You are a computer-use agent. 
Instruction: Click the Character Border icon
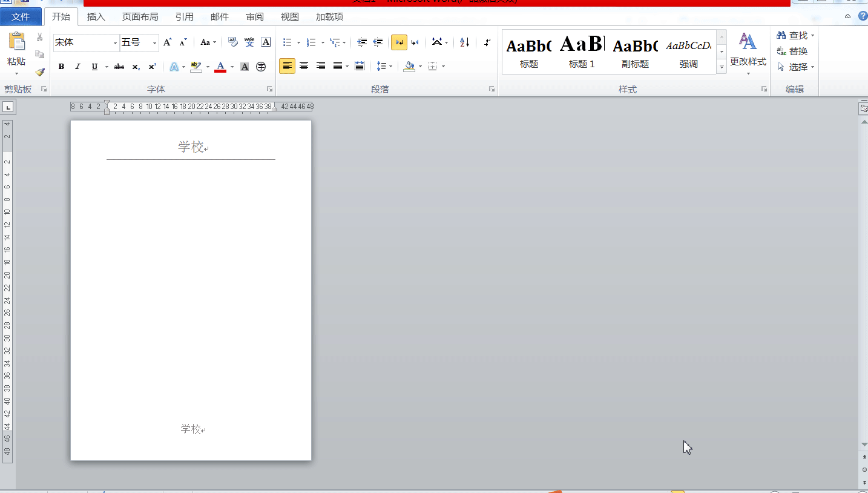266,42
